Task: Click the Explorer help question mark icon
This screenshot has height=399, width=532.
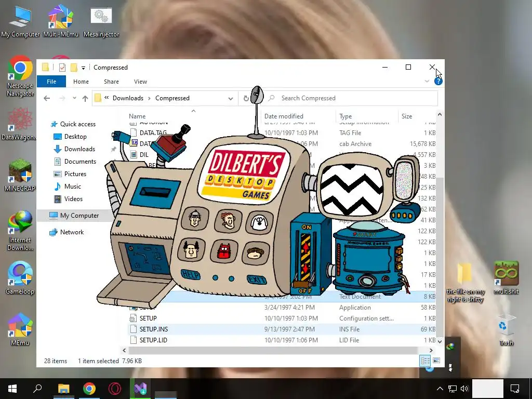Action: tap(438, 82)
